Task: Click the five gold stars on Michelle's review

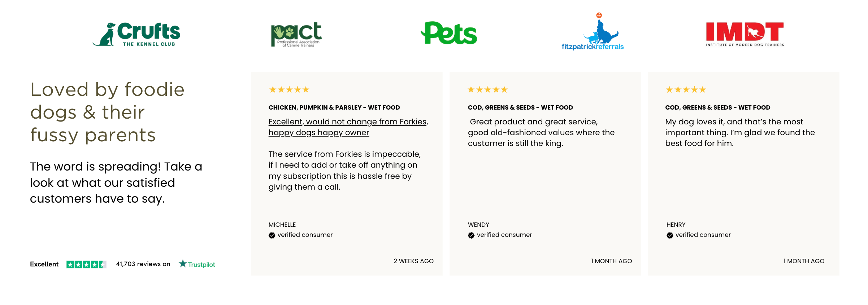Action: click(x=289, y=89)
